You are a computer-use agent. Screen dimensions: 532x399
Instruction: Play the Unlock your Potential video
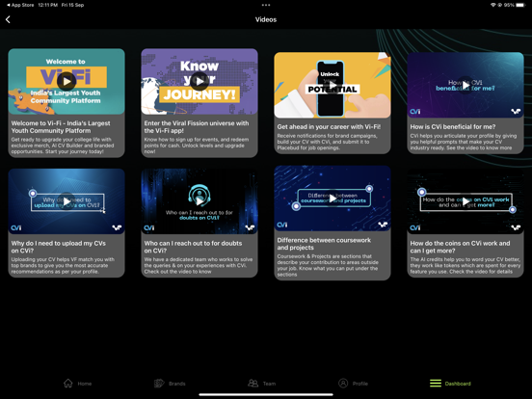[332, 85]
